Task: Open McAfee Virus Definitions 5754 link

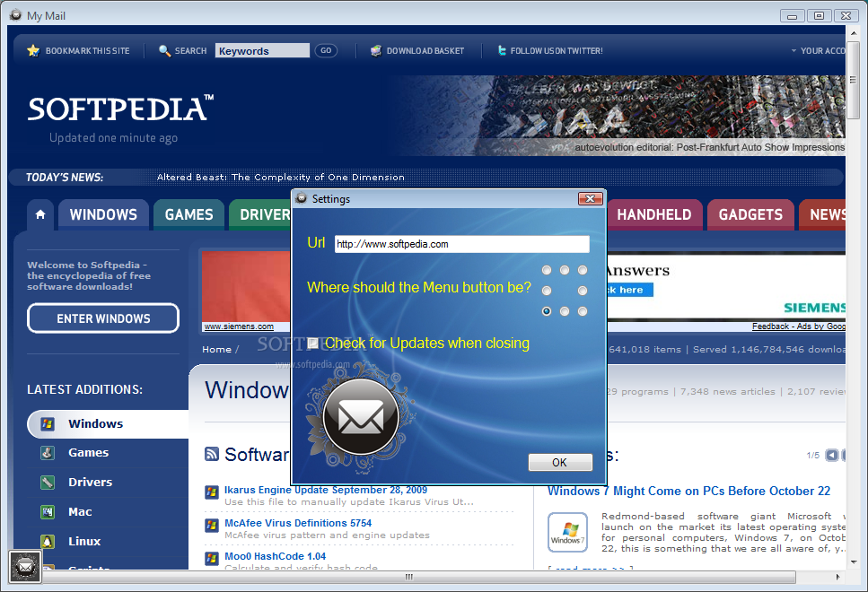Action: tap(298, 523)
